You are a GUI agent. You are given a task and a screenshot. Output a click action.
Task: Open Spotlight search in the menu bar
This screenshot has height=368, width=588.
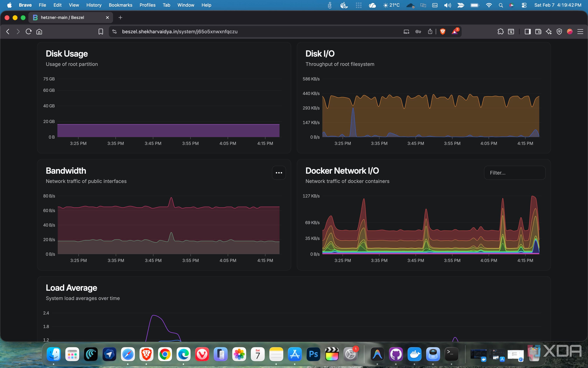(500, 5)
